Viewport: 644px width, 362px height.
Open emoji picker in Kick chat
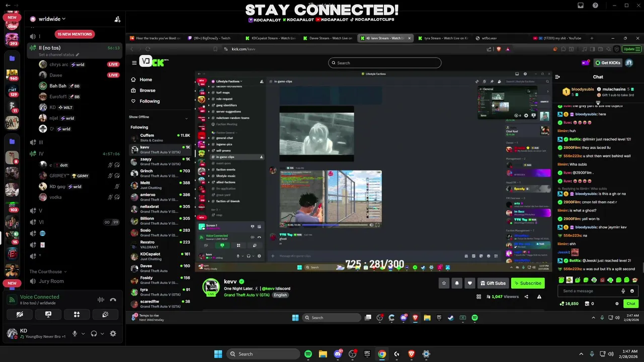pos(632,291)
